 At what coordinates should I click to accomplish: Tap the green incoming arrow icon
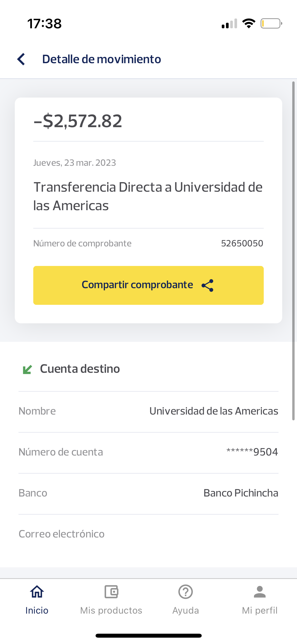tap(27, 369)
